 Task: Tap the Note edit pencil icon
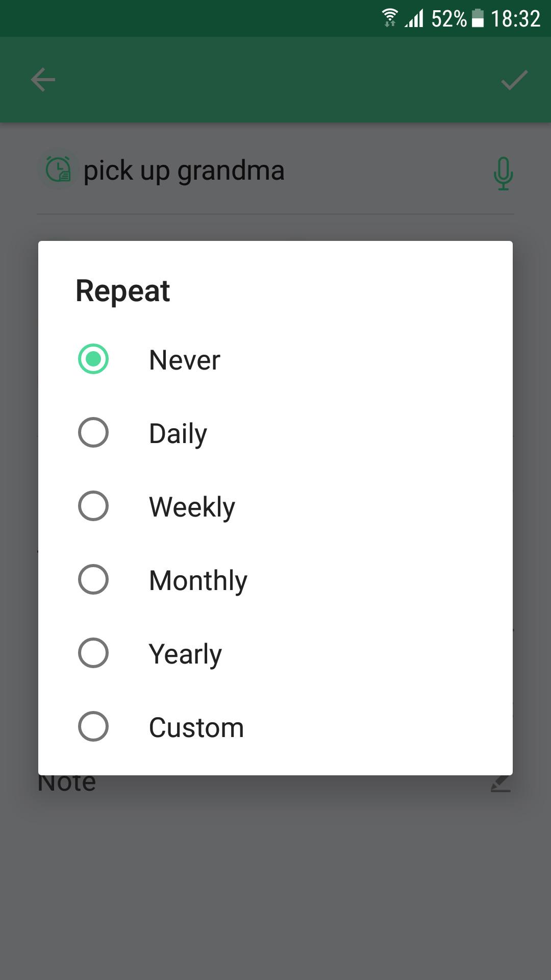[x=501, y=783]
